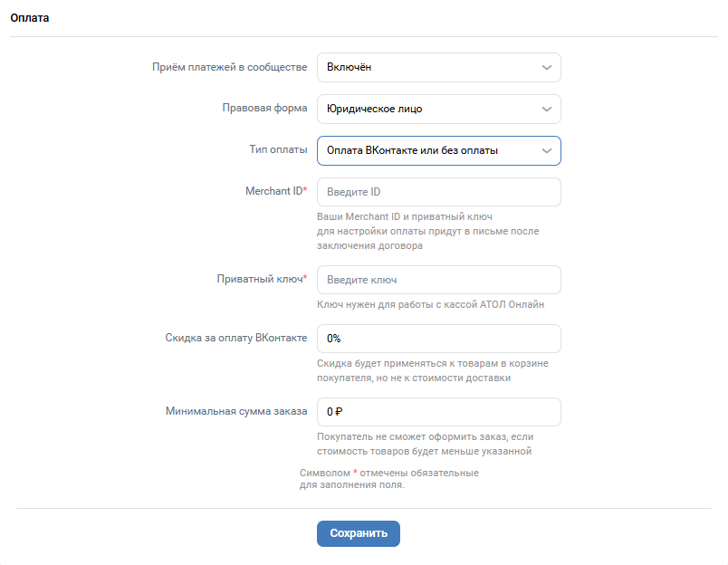Click the chevron arrow in the Тип оплаты field
The image size is (728, 565).
(547, 151)
